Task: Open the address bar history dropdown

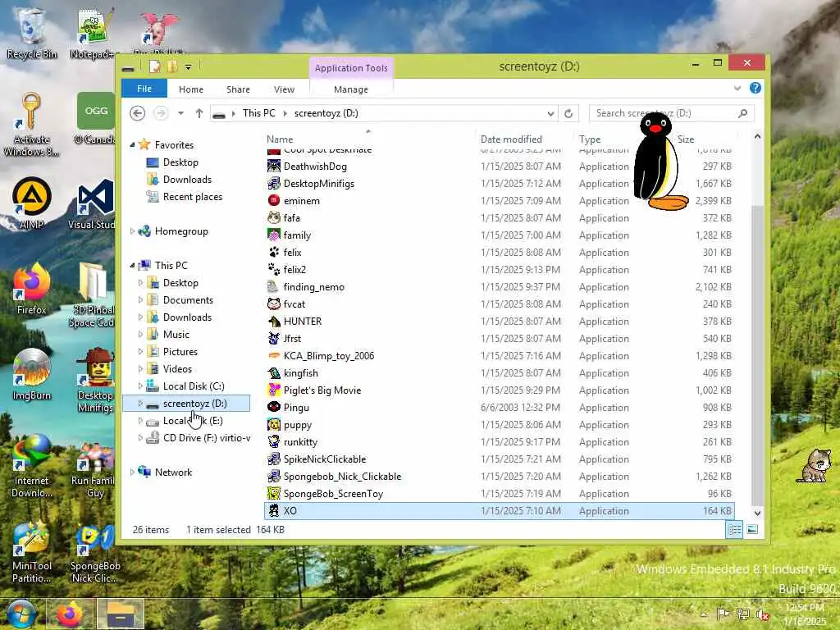Action: 550,113
